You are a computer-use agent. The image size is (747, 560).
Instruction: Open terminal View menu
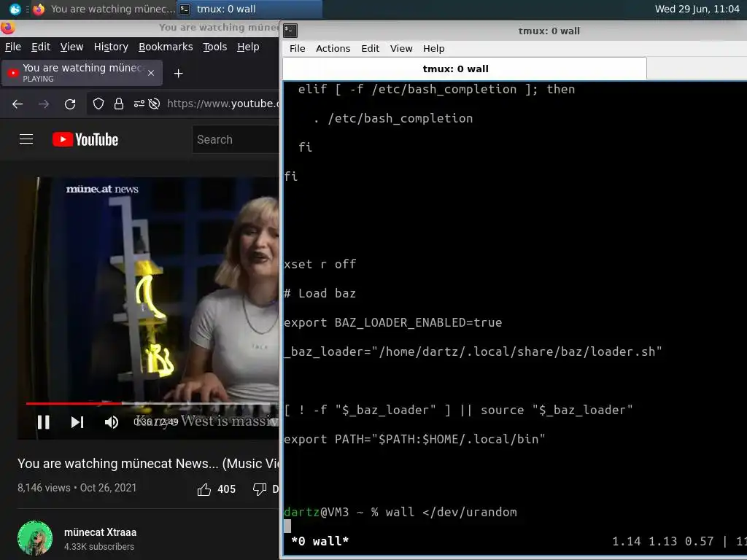pyautogui.click(x=401, y=49)
